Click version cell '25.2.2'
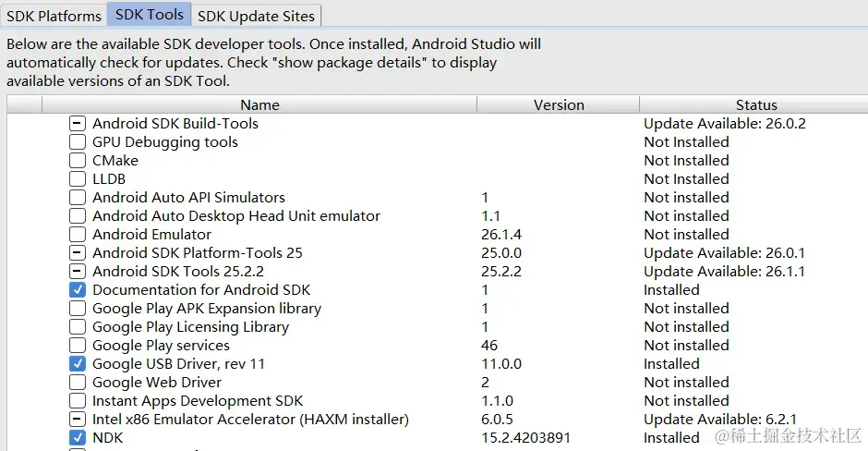This screenshot has width=868, height=451. [501, 272]
